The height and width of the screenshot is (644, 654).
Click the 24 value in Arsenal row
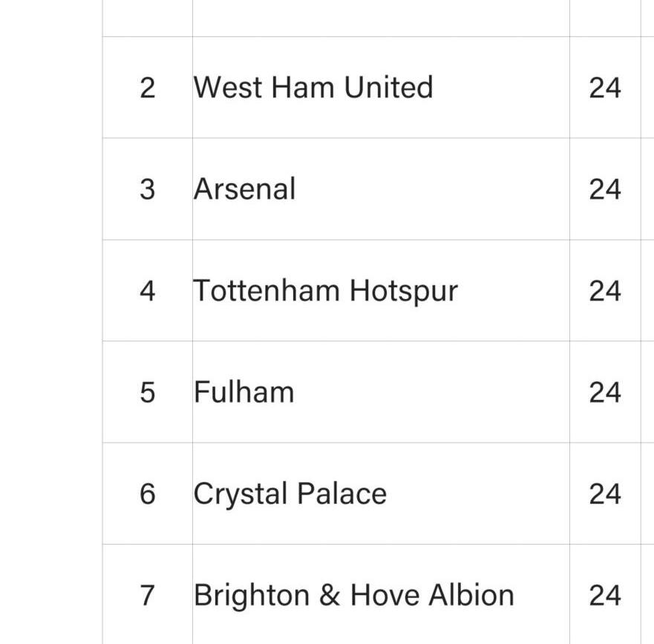click(x=605, y=189)
